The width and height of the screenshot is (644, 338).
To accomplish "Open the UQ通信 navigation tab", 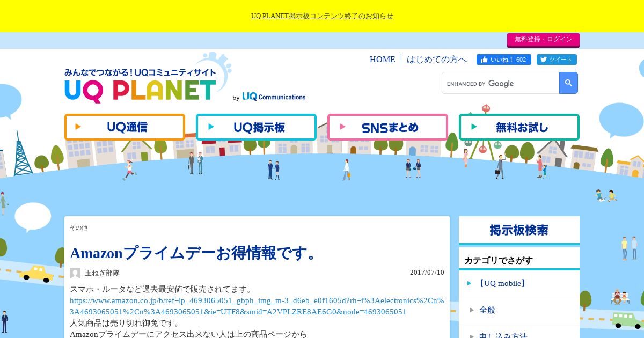I will coord(125,127).
